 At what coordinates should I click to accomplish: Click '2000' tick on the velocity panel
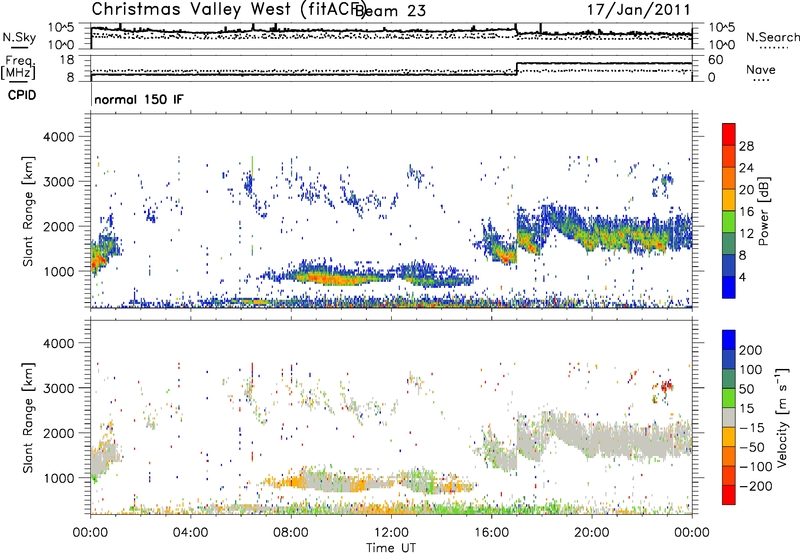[x=58, y=433]
